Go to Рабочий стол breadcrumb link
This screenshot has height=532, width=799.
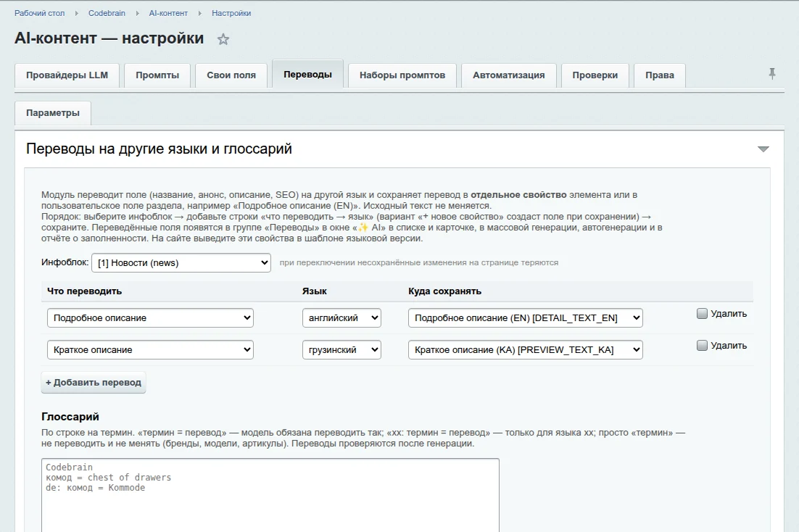pos(40,13)
